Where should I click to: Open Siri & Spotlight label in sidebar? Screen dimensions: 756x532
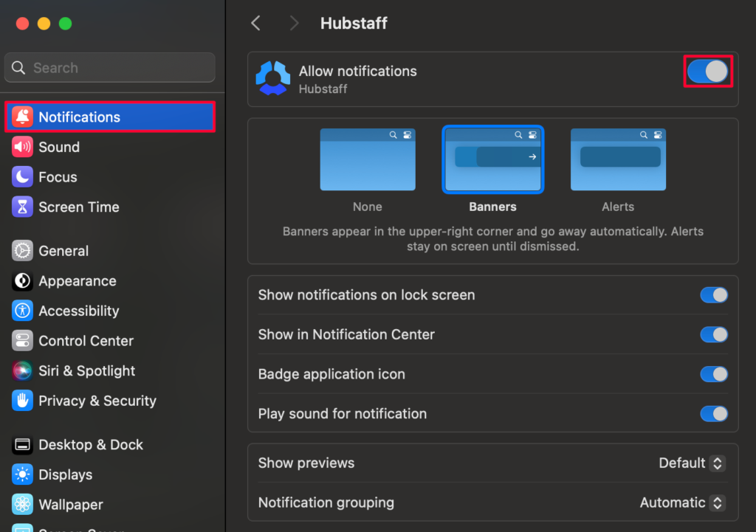87,370
